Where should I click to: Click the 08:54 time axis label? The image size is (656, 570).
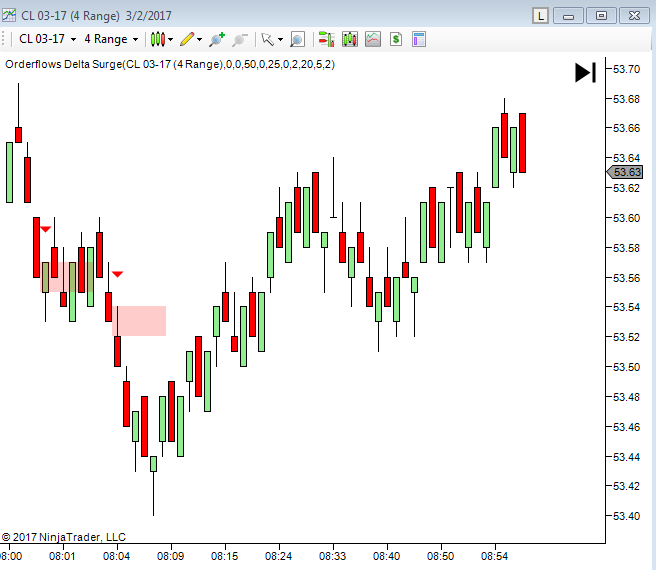point(495,556)
